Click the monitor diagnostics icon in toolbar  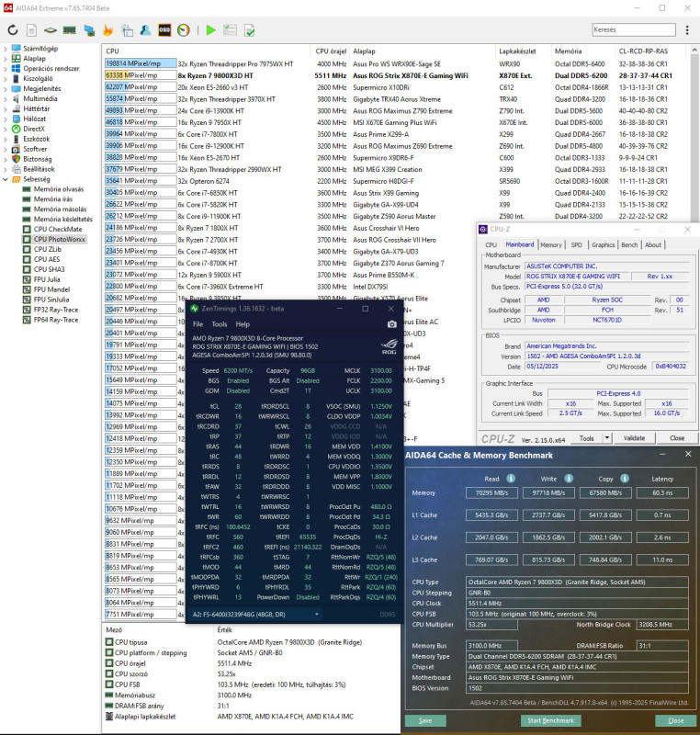(89, 30)
